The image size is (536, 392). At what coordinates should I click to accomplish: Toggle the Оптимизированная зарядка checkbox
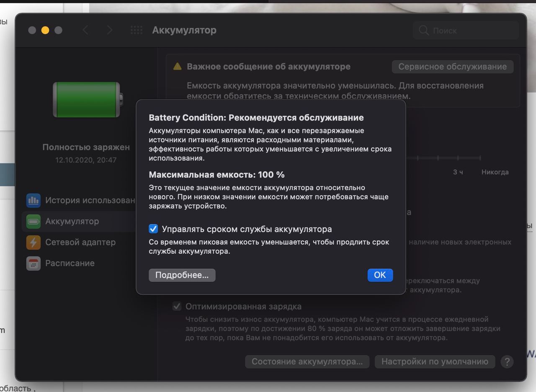click(177, 307)
